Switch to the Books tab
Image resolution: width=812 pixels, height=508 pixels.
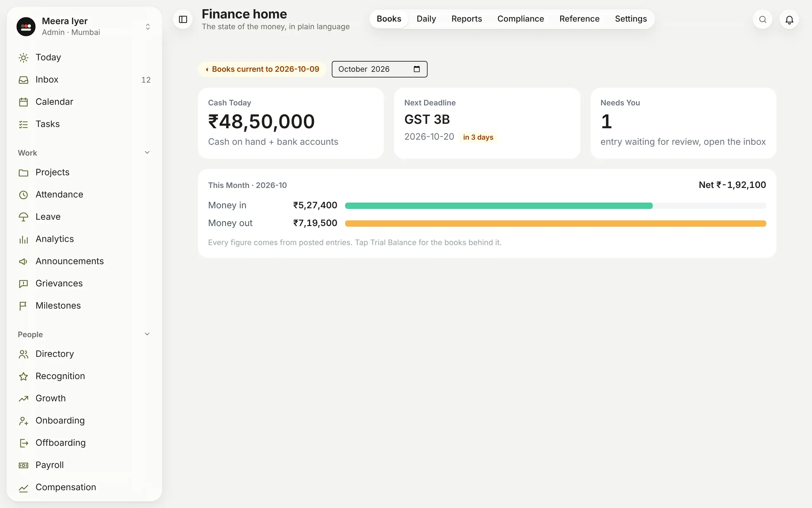click(x=389, y=19)
